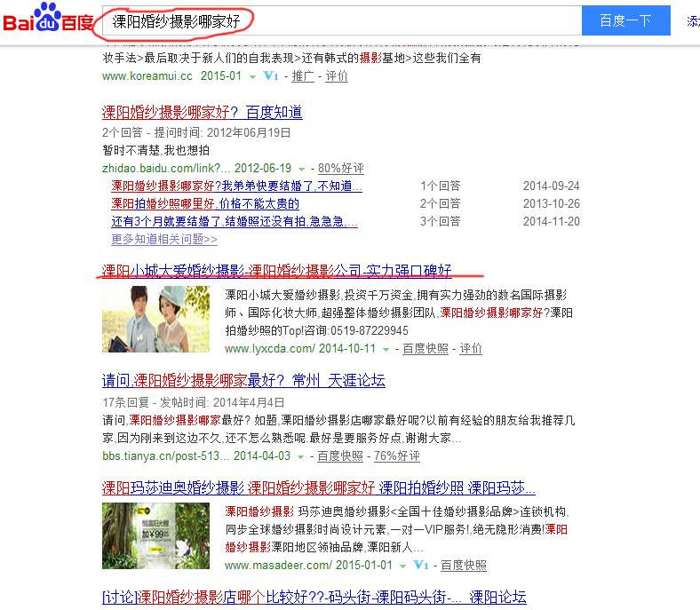
Task: Click 评价 link beside lyxcda.com result
Action: pos(471,348)
